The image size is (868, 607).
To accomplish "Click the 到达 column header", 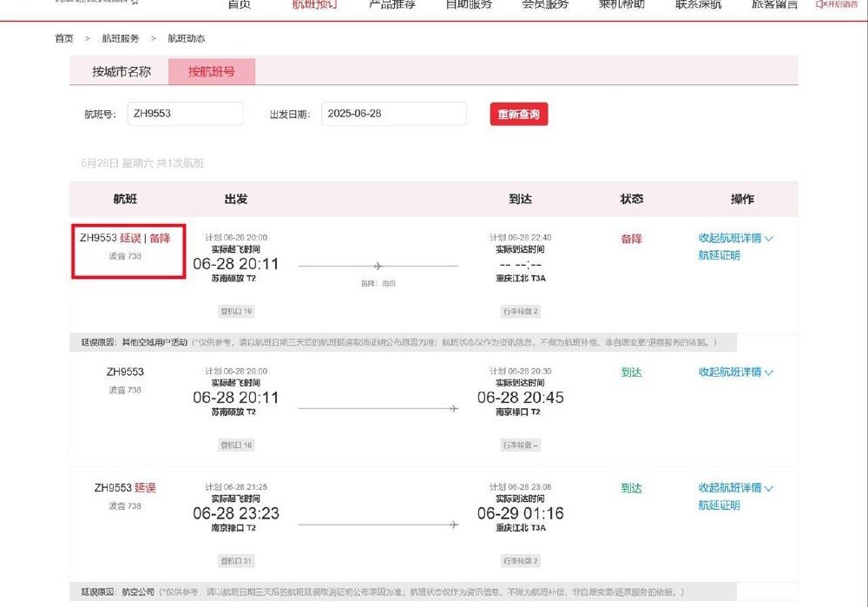I will click(x=520, y=199).
